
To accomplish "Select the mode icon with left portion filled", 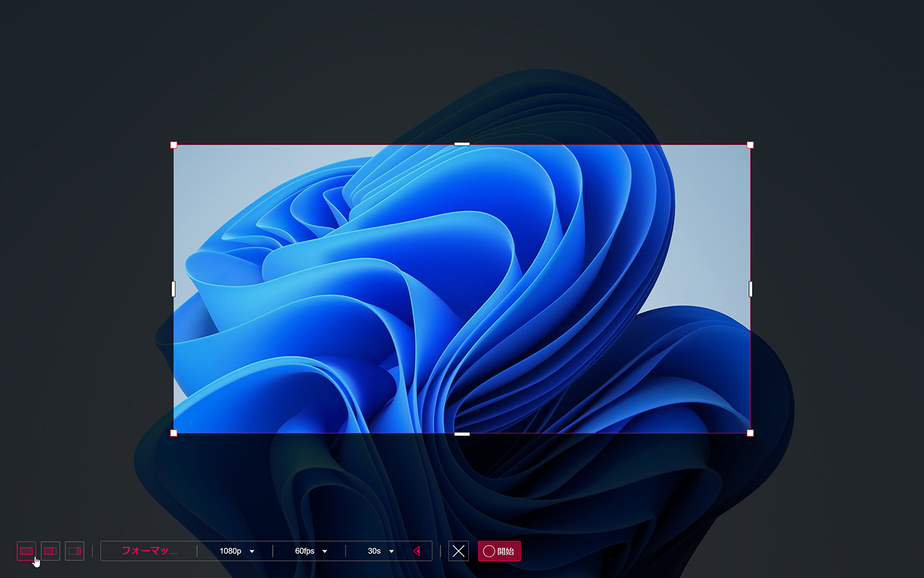I will pos(51,551).
